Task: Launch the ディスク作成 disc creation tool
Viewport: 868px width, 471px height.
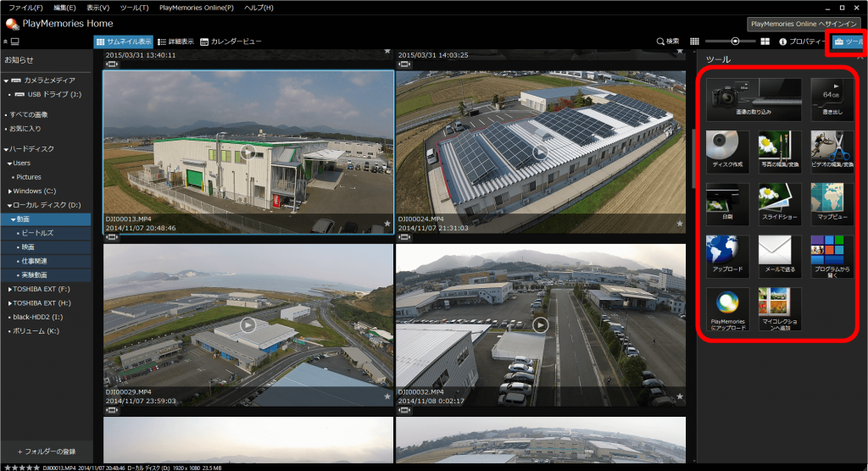Action: (727, 152)
